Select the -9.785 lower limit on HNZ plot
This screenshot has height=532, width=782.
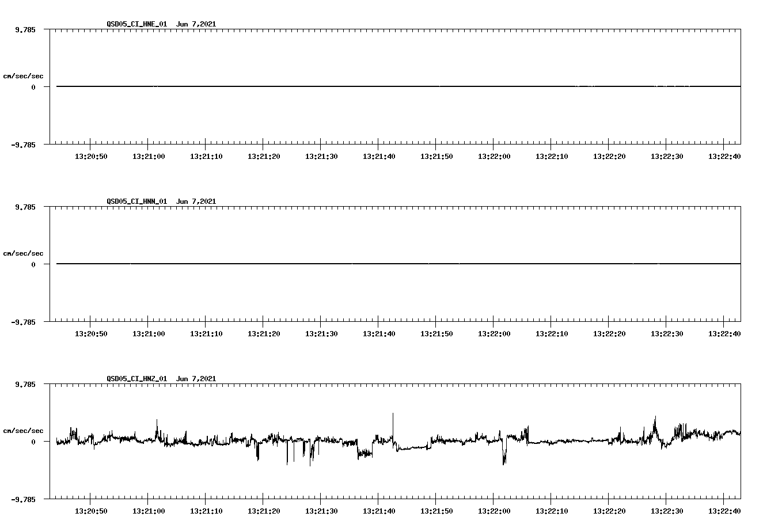[x=24, y=499]
